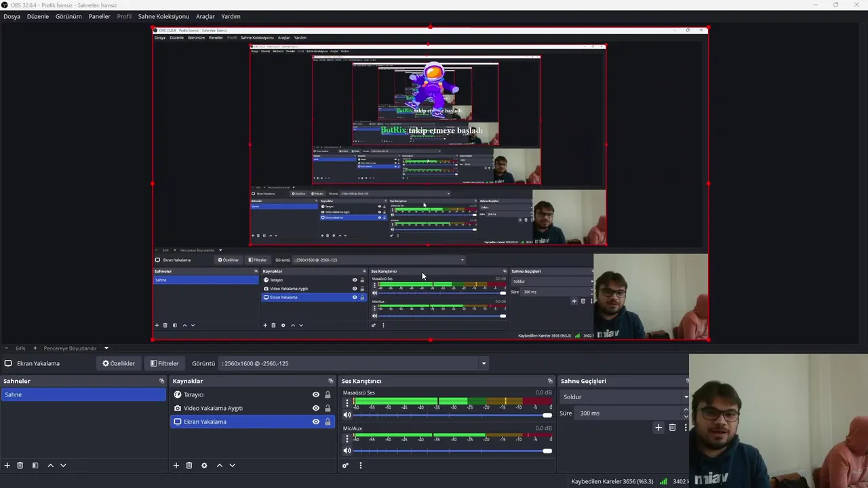The image size is (868, 488).
Task: Float the Ses Karıştırıcı dock panel
Action: coord(550,381)
